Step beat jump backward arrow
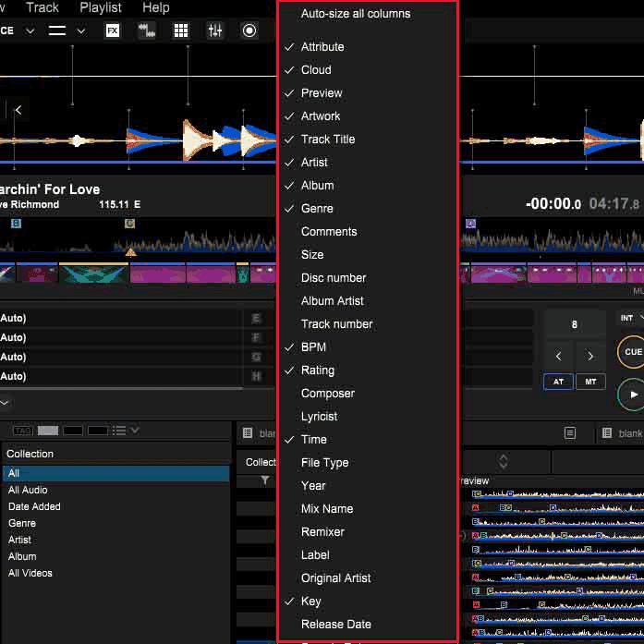644x644 pixels. click(x=559, y=356)
